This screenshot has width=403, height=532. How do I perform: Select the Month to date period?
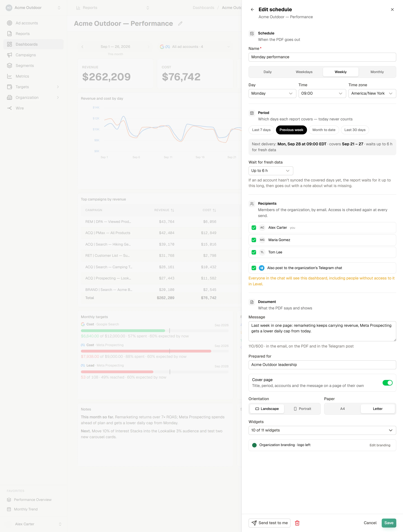(x=324, y=130)
